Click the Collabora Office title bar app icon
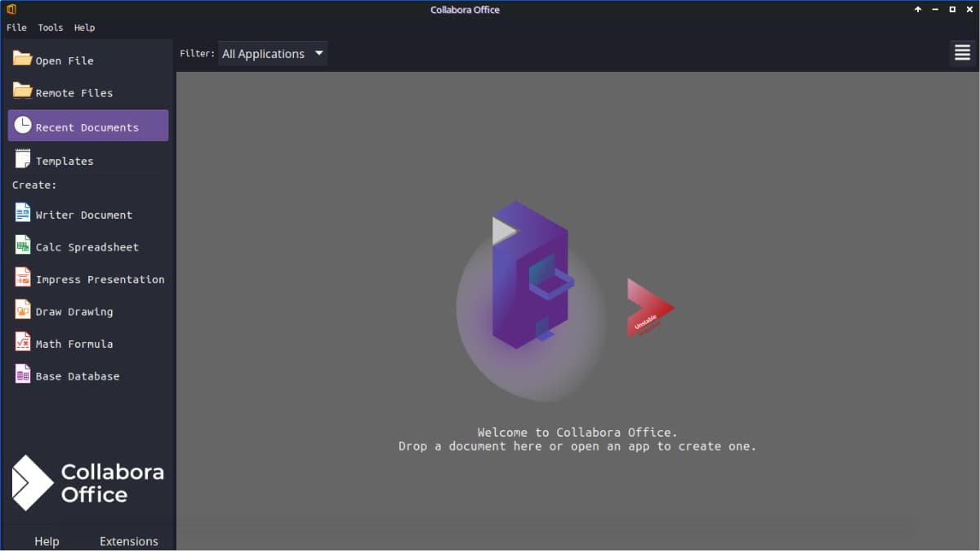980x551 pixels. tap(11, 10)
